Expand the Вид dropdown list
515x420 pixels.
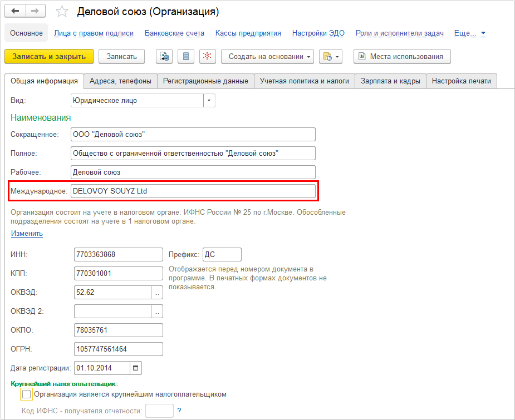[x=209, y=100]
